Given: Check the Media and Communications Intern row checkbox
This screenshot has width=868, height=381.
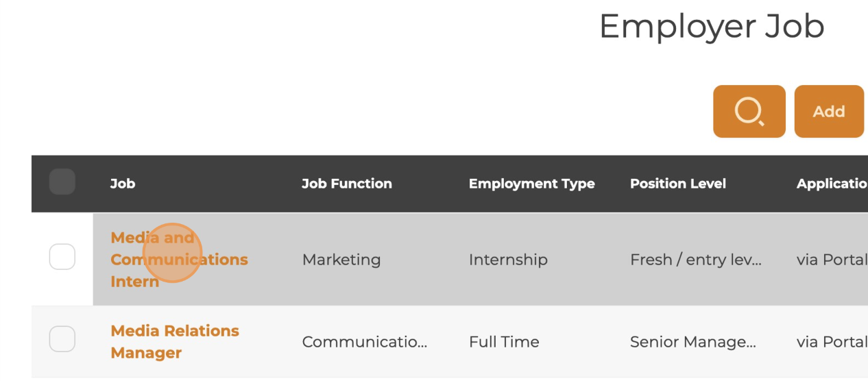Looking at the screenshot, I should [62, 257].
